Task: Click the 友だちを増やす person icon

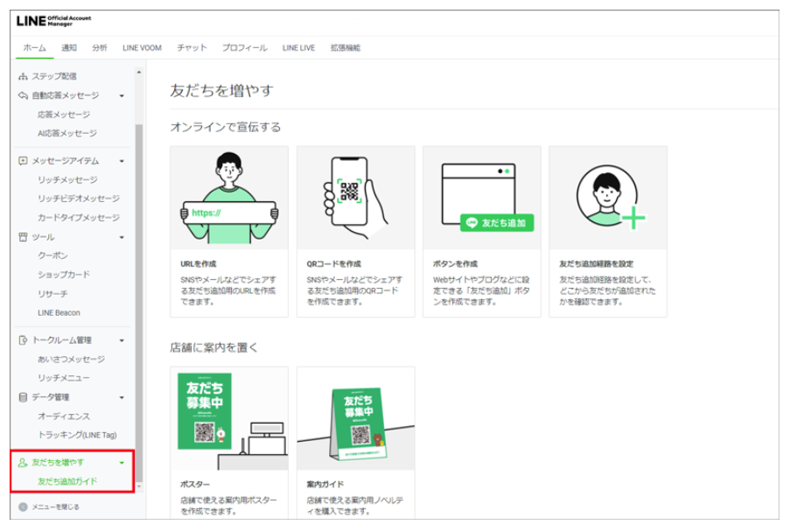Action: pos(23,462)
